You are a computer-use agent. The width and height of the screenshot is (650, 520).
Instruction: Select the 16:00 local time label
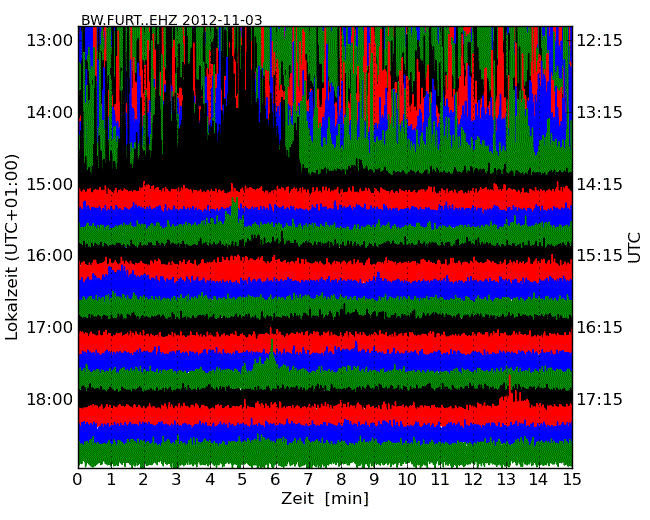click(50, 255)
